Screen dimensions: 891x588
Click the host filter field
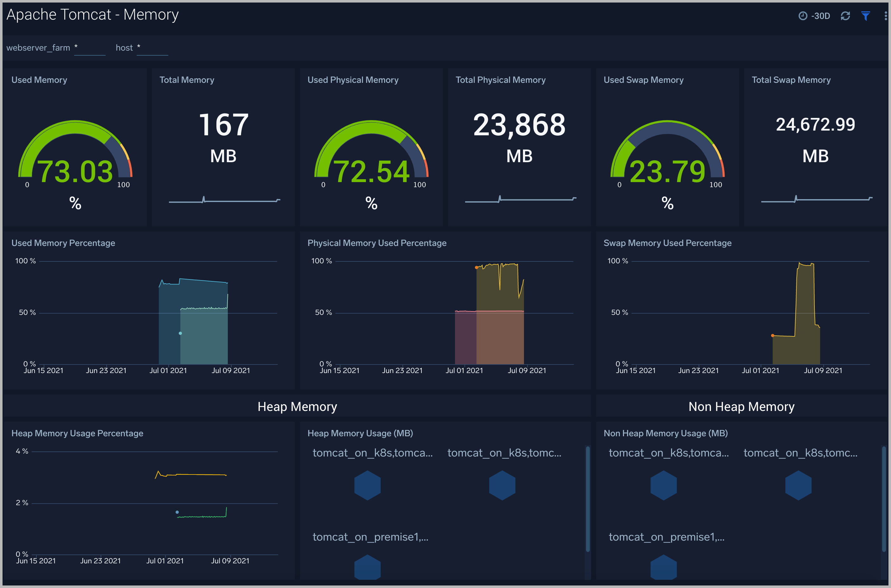pos(152,49)
